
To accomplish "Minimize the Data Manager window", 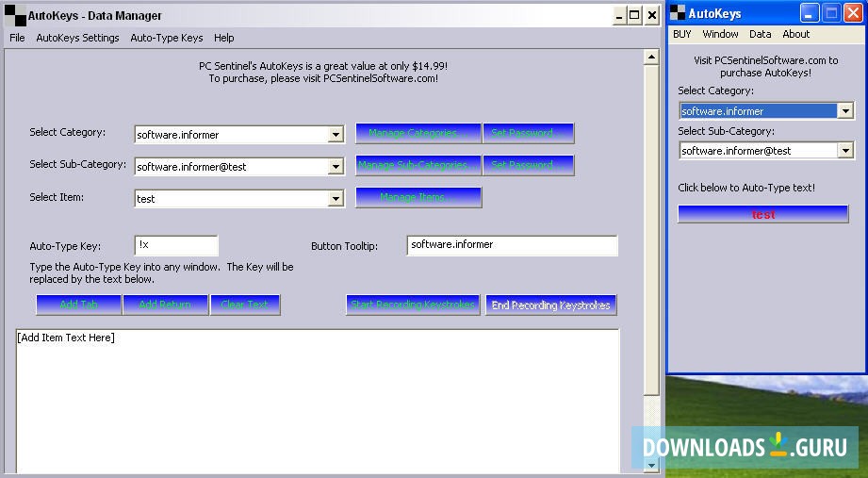I will click(x=619, y=15).
